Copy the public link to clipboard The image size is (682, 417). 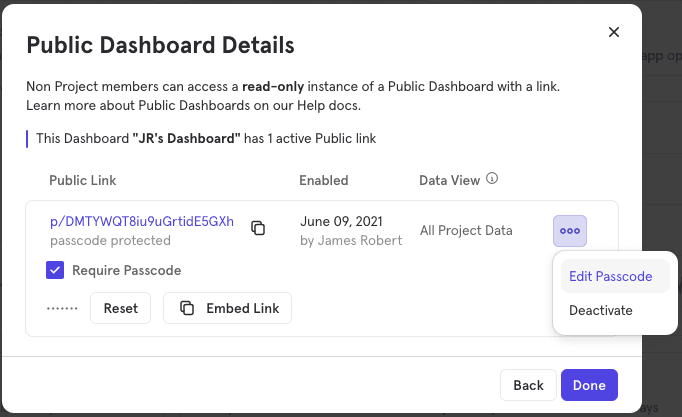[x=258, y=228]
